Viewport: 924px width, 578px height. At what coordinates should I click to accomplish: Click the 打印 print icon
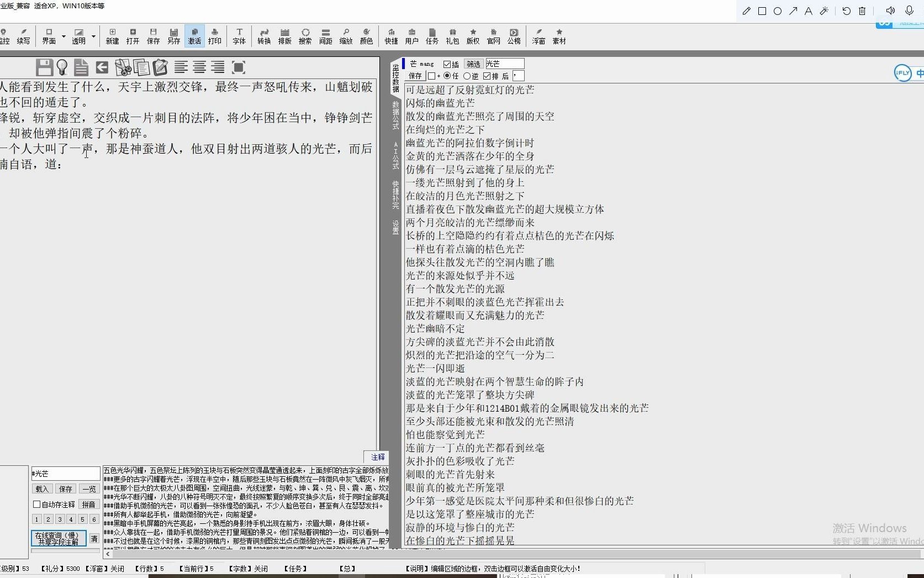pos(215,36)
